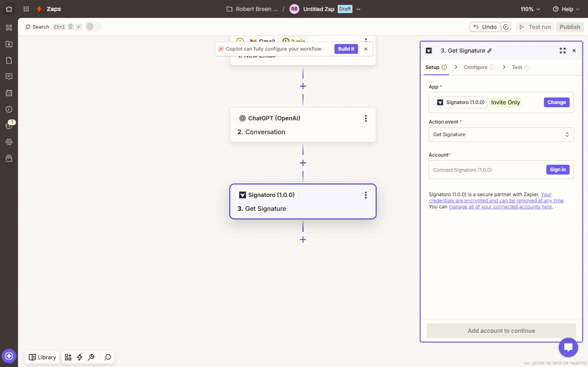Click Change to switch the app

[557, 102]
